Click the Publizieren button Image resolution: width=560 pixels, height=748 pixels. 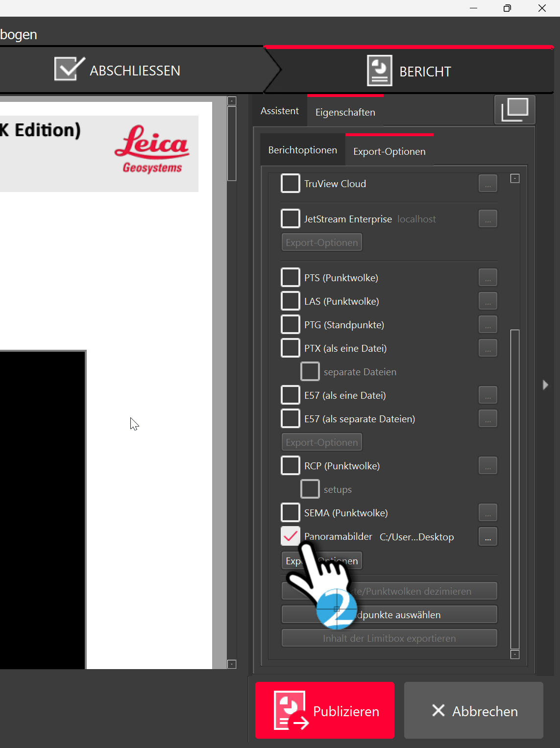click(325, 710)
